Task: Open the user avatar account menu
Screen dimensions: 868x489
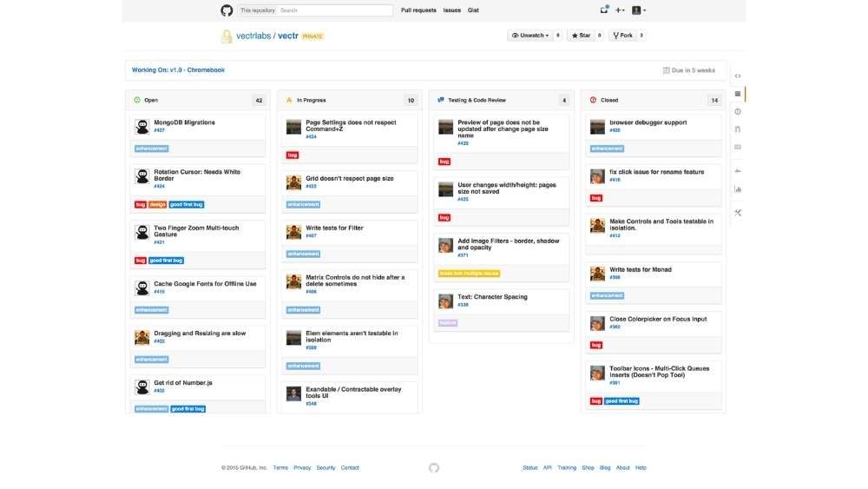Action: coord(639,10)
